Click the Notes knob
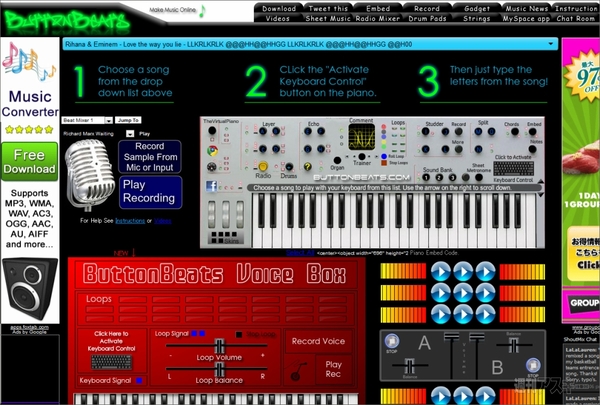Image resolution: width=600 pixels, height=405 pixels. (x=532, y=149)
